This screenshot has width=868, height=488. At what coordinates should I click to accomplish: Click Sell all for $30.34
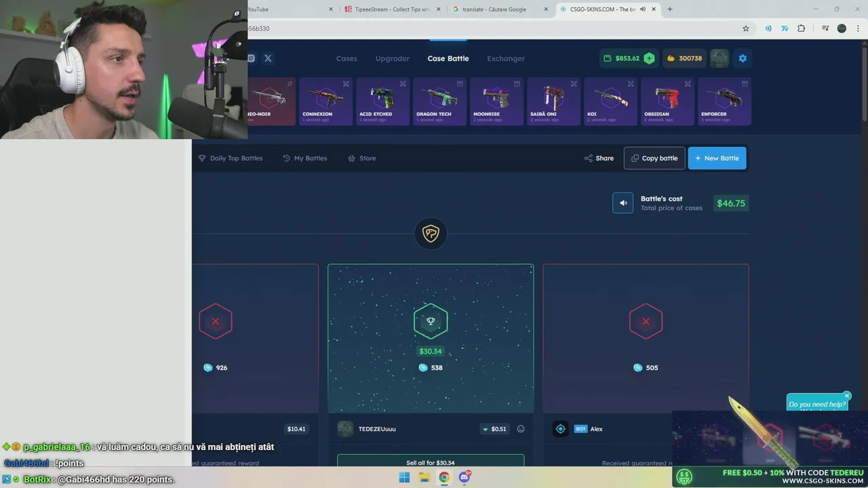[431, 462]
